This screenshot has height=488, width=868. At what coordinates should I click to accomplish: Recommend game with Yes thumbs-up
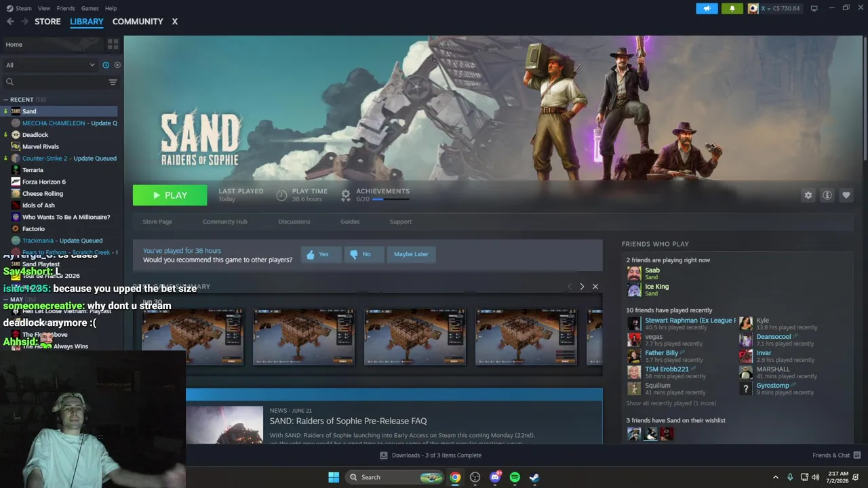click(320, 254)
